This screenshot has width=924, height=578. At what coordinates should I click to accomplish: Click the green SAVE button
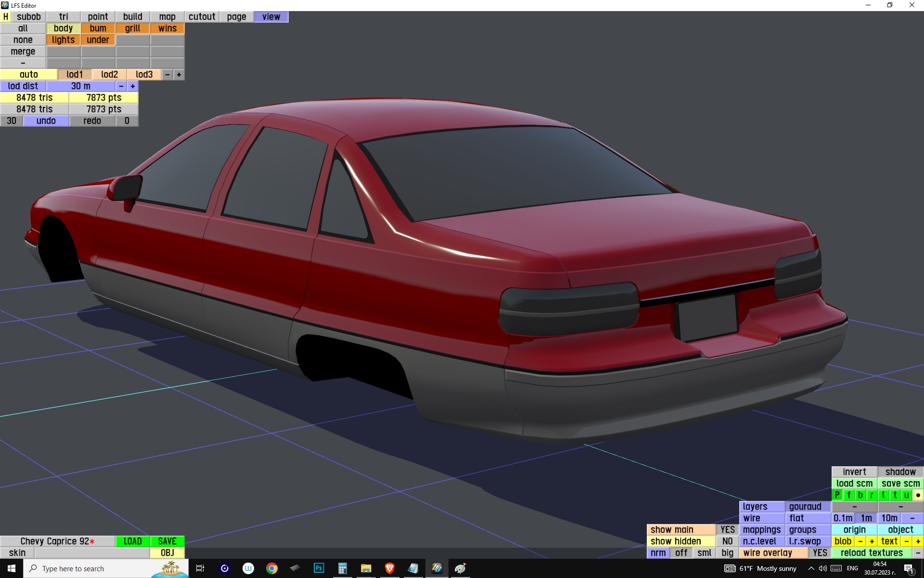pyautogui.click(x=167, y=541)
